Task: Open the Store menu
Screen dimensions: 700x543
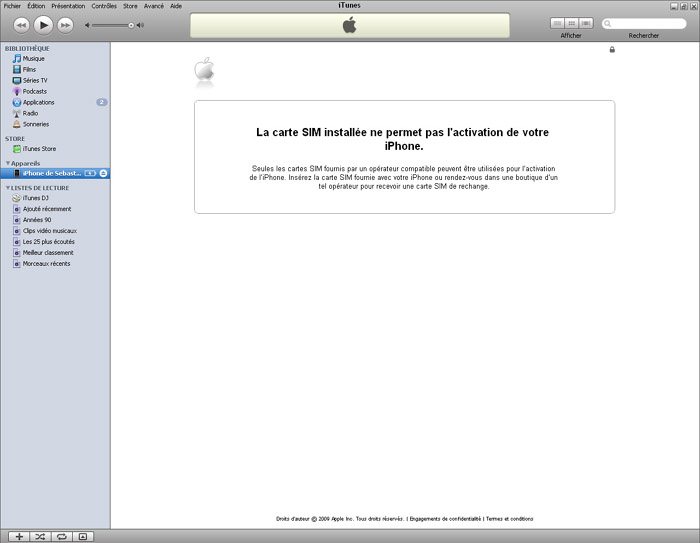Action: (130, 6)
